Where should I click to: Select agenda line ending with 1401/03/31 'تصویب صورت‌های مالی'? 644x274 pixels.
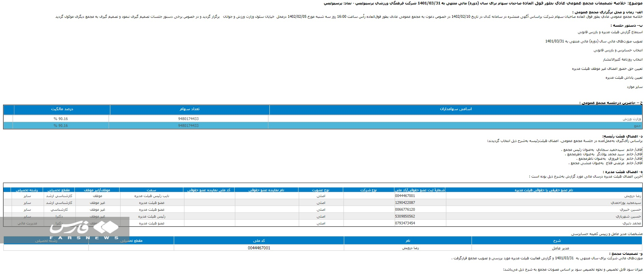(594, 41)
